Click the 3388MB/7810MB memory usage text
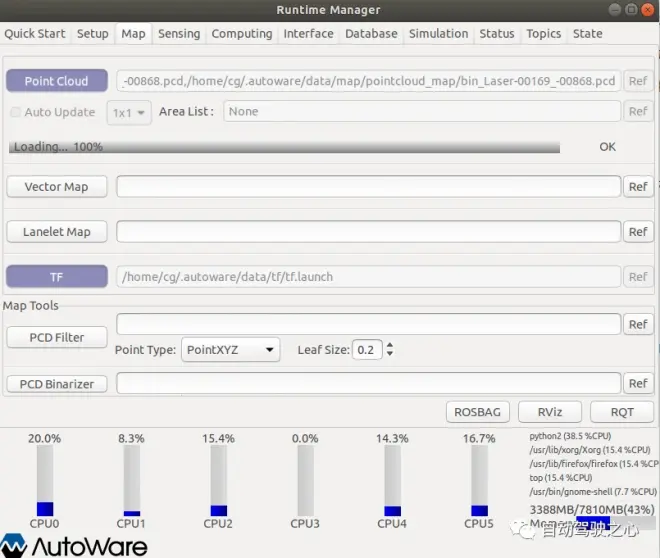The width and height of the screenshot is (660, 558). click(592, 510)
